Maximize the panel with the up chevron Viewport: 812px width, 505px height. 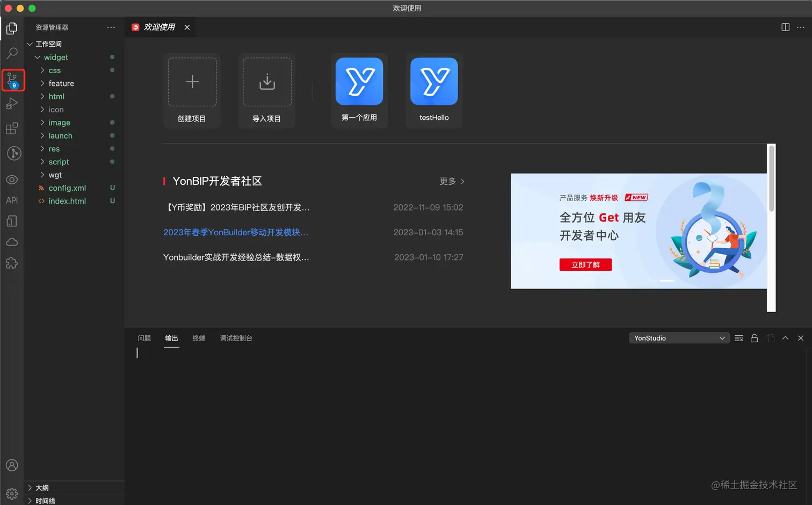[x=785, y=338]
